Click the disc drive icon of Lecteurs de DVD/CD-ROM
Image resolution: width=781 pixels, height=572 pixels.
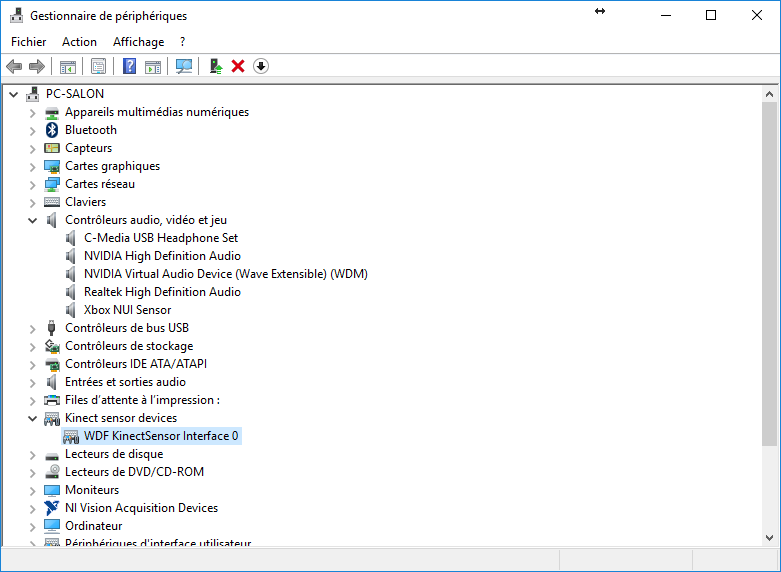[x=52, y=472]
